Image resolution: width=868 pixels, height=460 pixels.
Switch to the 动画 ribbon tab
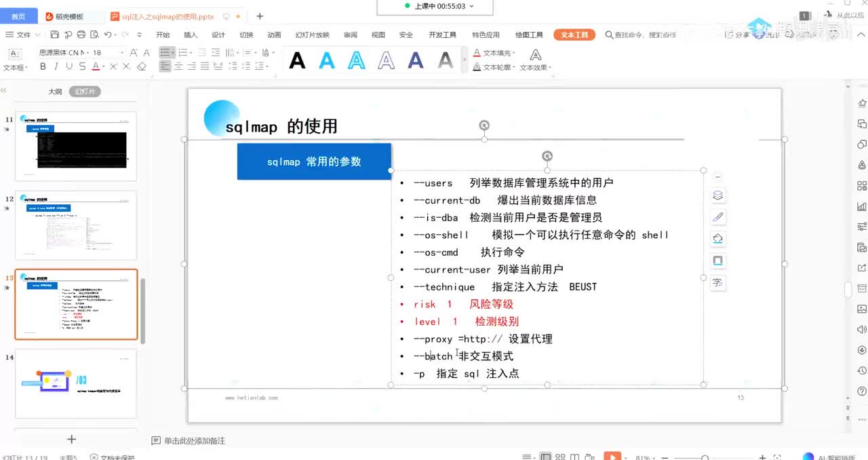coord(274,35)
